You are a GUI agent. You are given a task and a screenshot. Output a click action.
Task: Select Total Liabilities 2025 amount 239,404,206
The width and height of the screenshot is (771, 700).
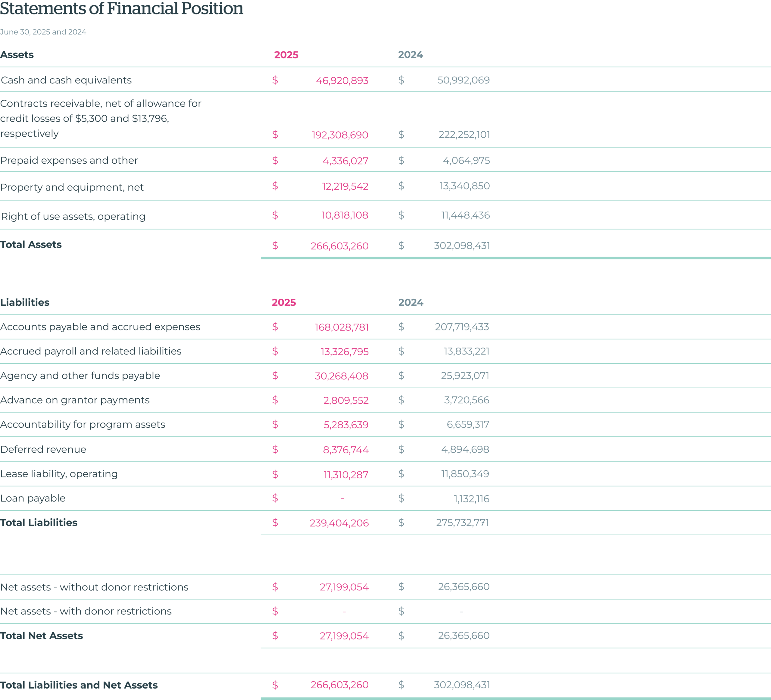[339, 523]
